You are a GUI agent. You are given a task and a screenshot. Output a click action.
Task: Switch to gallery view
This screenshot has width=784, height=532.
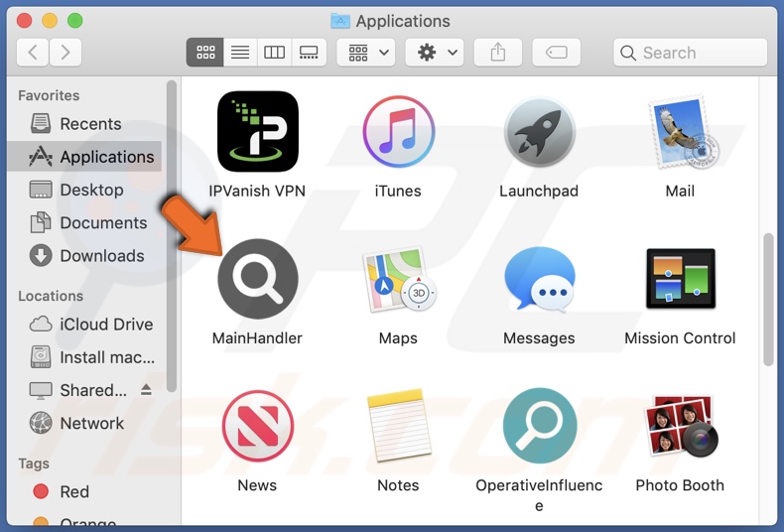tap(309, 52)
